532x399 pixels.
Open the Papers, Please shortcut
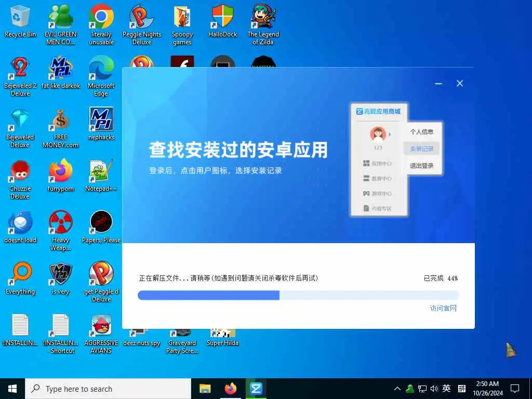point(101,228)
